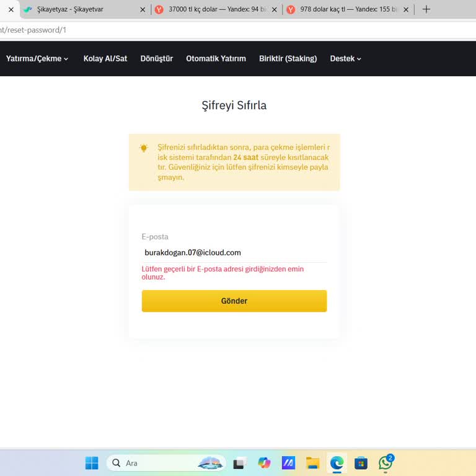Open Kolay Al/Sat page
This screenshot has width=476, height=476.
(x=105, y=59)
